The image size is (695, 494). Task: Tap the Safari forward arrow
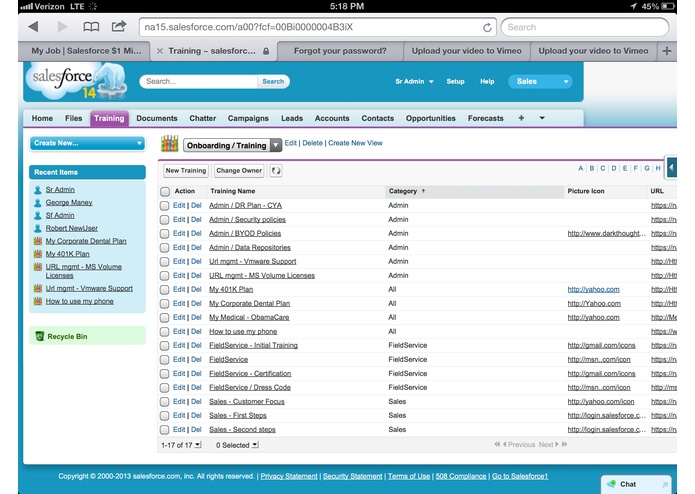click(62, 27)
